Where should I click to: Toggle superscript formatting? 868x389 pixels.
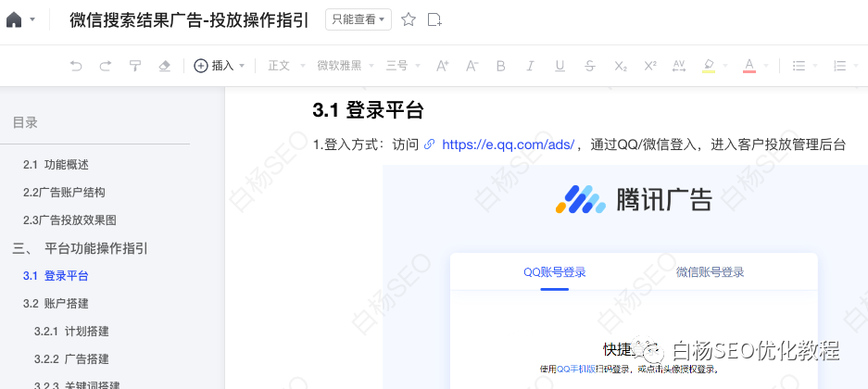[x=650, y=66]
